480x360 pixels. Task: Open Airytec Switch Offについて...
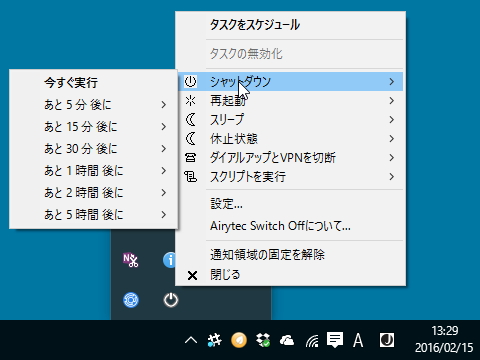[290, 226]
